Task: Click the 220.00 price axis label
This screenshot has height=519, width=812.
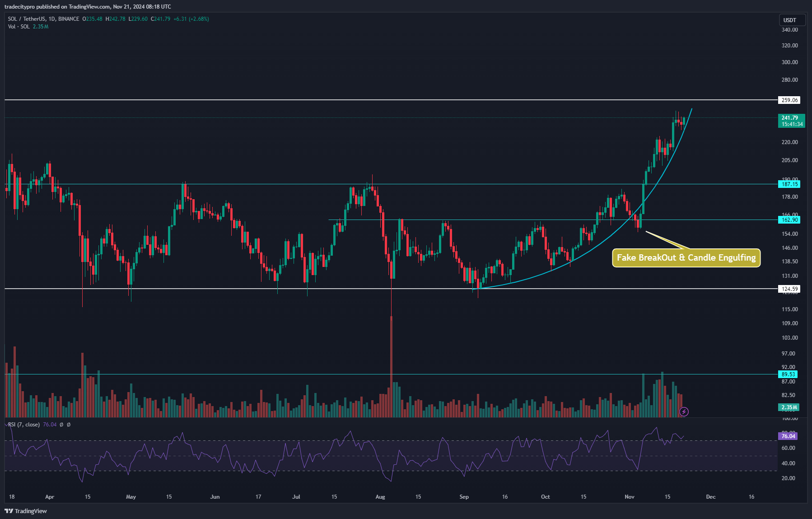Action: coord(790,142)
